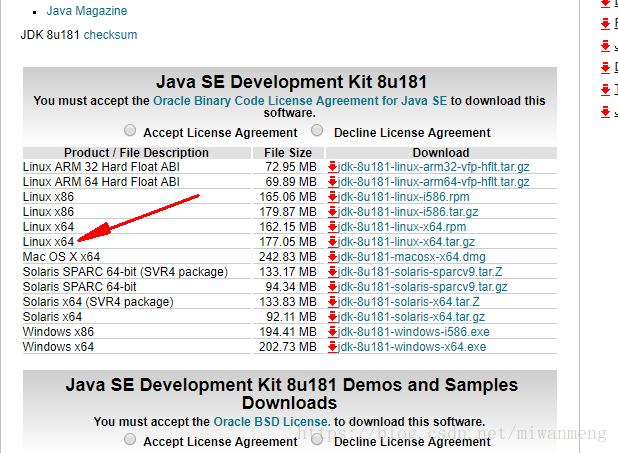Click download icon beside jdk-8u181-linux-arm64-vfp-hflt.tar.gz
The width and height of the screenshot is (618, 453).
point(332,182)
